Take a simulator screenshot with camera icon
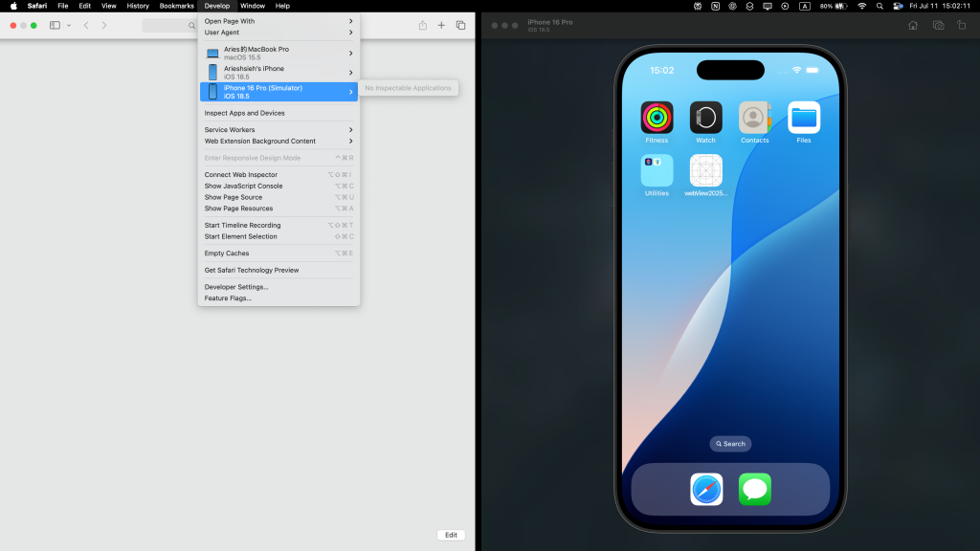Viewport: 980px width, 551px height. [x=938, y=26]
